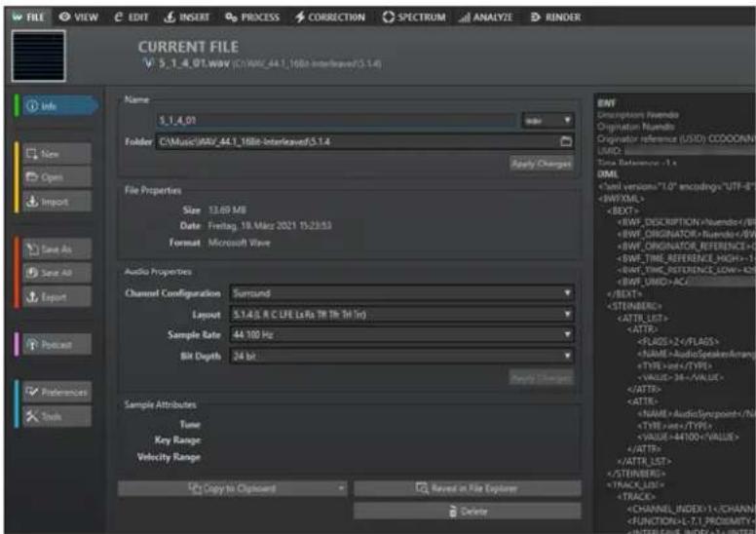Click the STEINBERG opening tag in metadata
Image resolution: width=756 pixels, height=534 pixels.
tap(634, 306)
